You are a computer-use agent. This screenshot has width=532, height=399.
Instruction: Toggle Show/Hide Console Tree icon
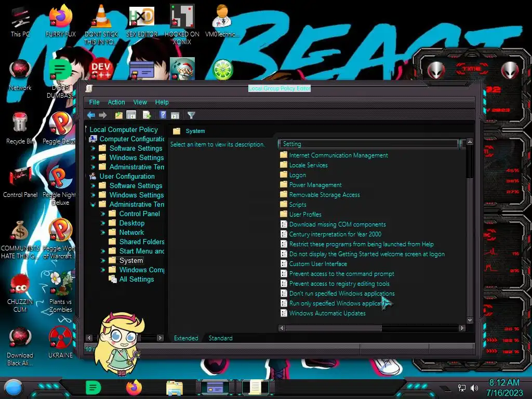tap(131, 115)
